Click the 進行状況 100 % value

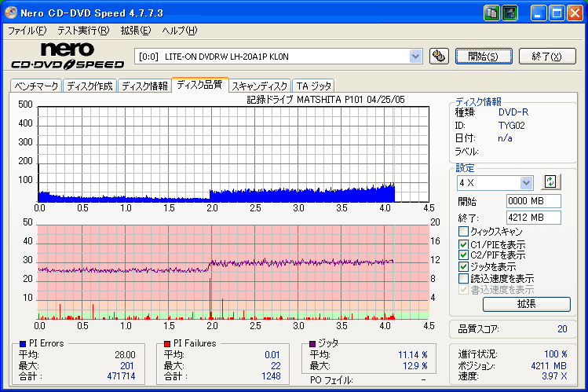click(555, 354)
